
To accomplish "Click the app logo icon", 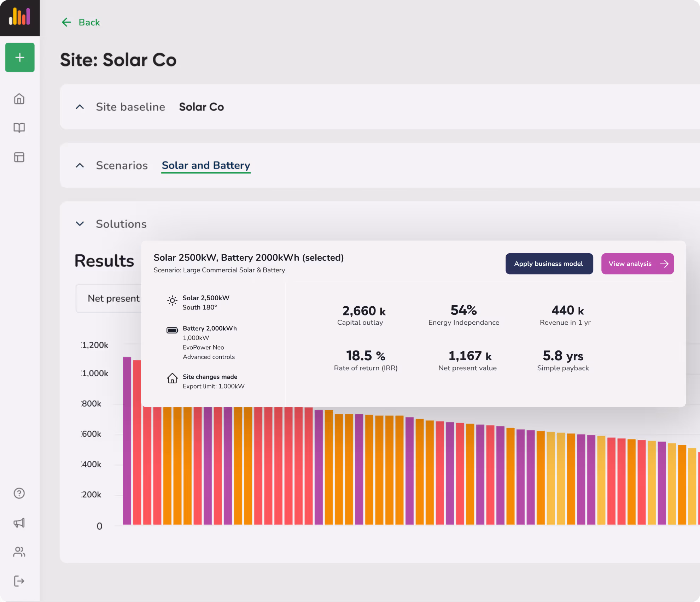I will click(20, 17).
